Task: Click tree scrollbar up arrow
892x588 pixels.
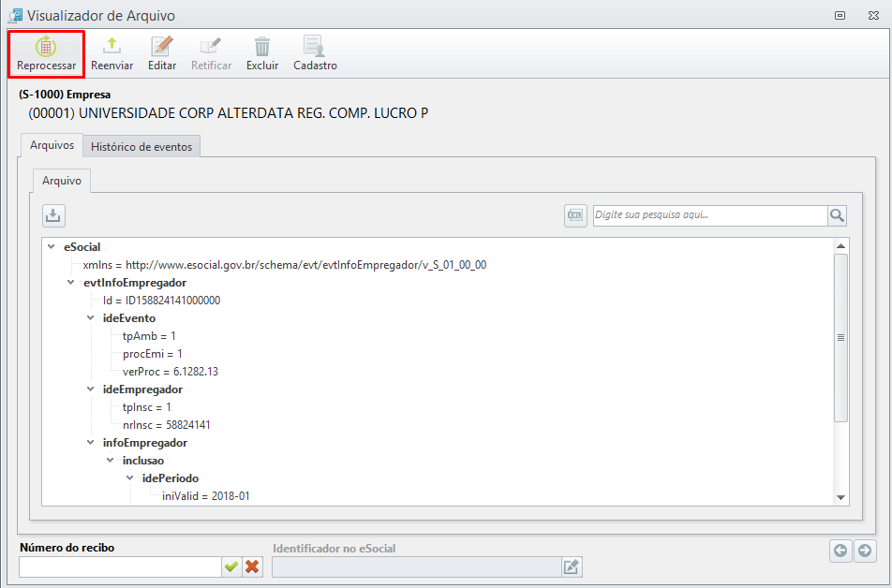Action: coord(840,246)
